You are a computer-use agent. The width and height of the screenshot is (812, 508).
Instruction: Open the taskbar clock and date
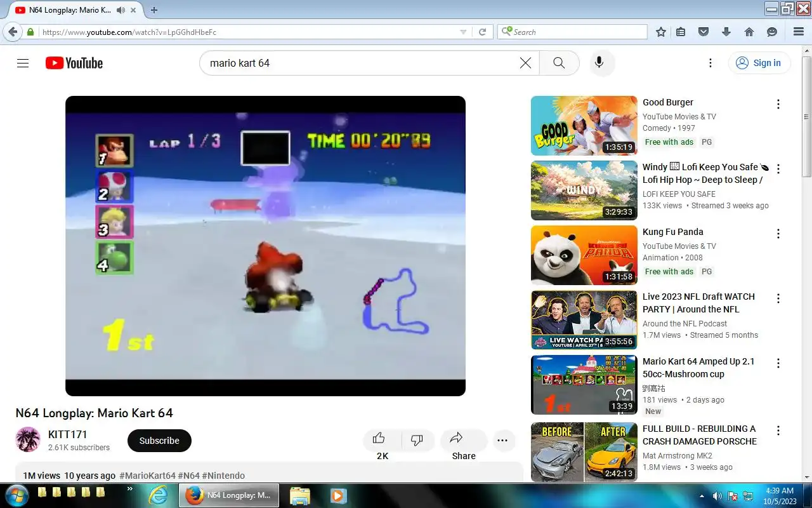779,496
